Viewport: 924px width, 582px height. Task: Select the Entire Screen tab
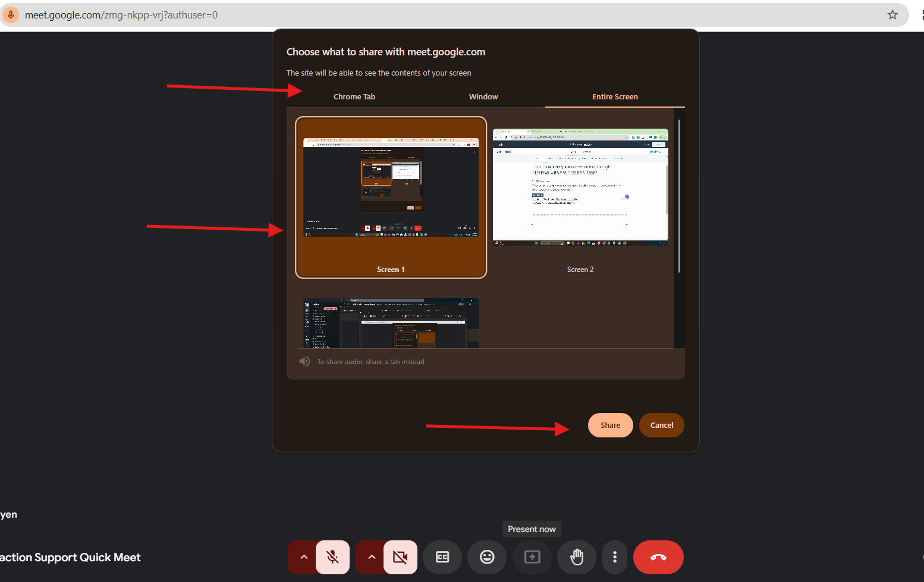pos(615,96)
